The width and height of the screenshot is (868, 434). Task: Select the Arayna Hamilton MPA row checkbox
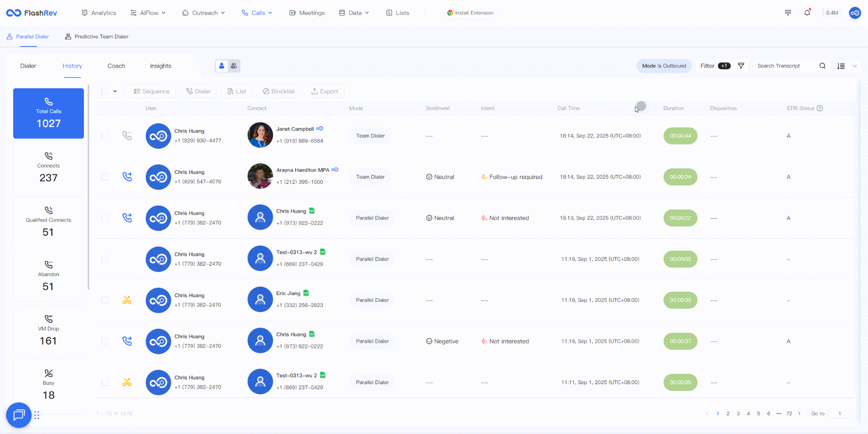pos(105,177)
